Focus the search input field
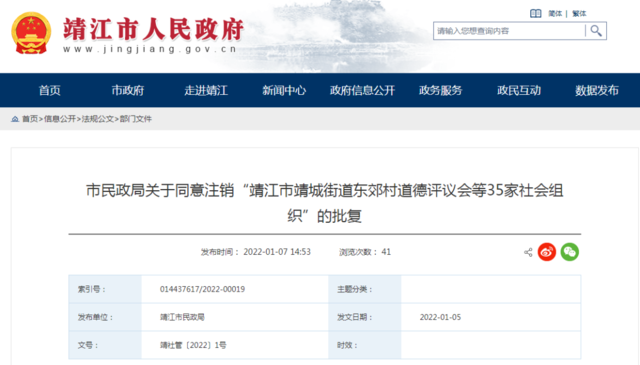640x365 pixels. 509,31
